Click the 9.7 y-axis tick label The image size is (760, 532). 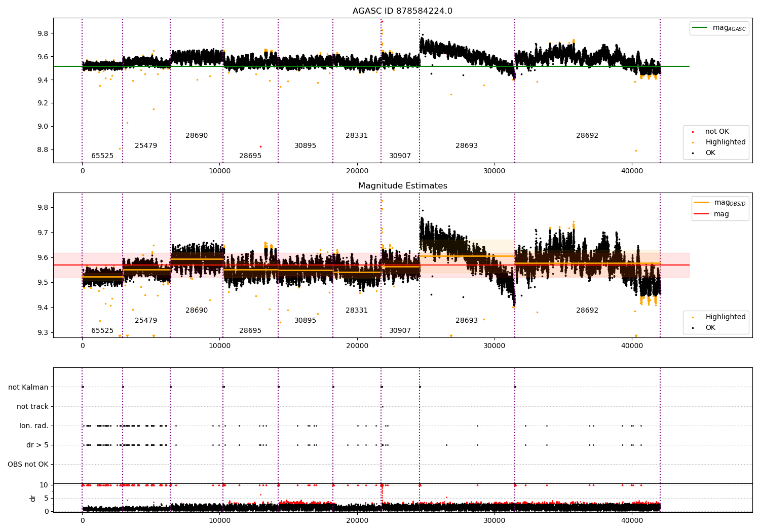[43, 233]
